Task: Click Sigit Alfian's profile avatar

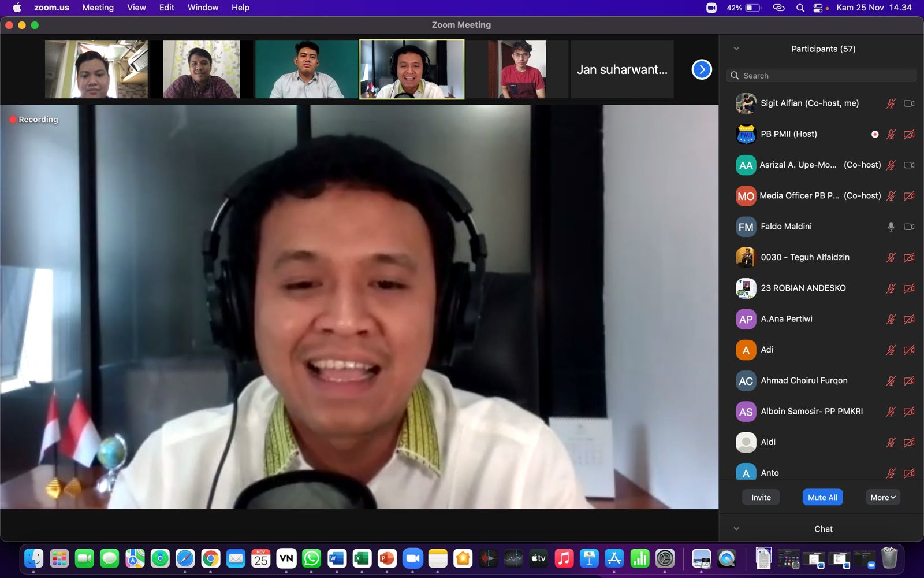Action: click(746, 103)
